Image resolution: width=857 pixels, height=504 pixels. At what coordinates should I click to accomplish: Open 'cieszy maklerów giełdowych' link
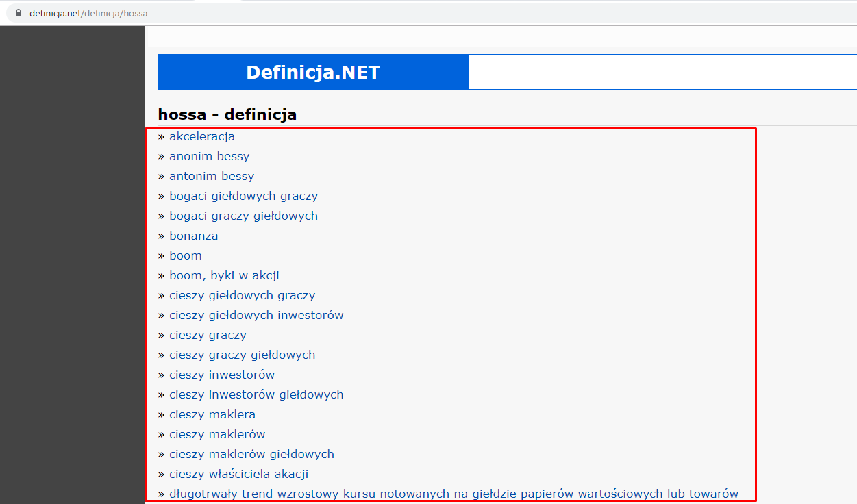click(x=251, y=454)
